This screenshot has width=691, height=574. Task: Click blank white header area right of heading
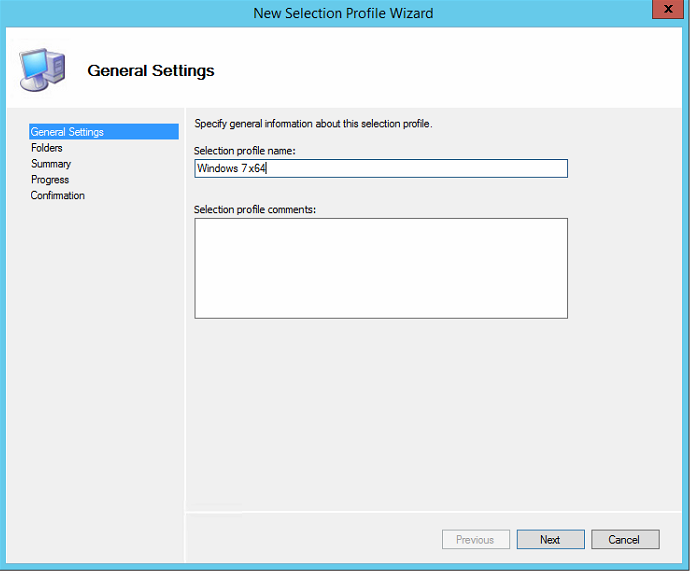[x=450, y=70]
